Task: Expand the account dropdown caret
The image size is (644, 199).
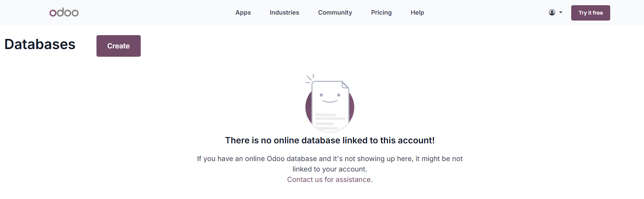Action: pos(561,13)
